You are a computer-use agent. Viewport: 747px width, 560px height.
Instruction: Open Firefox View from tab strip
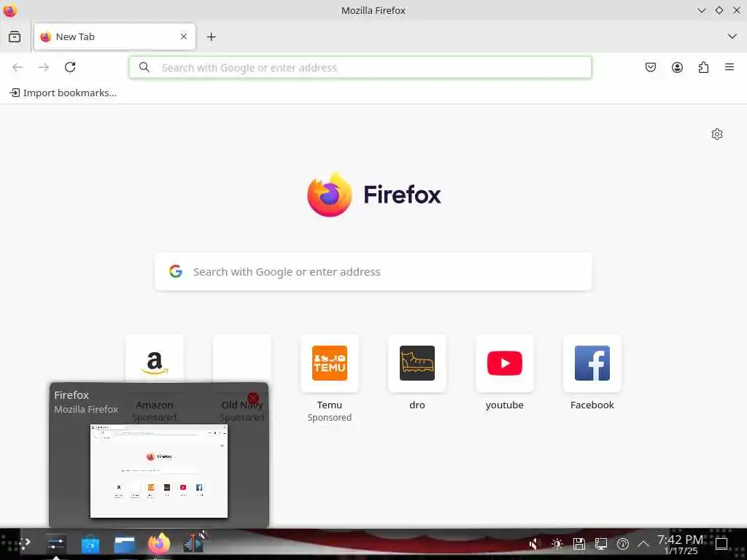click(x=15, y=36)
